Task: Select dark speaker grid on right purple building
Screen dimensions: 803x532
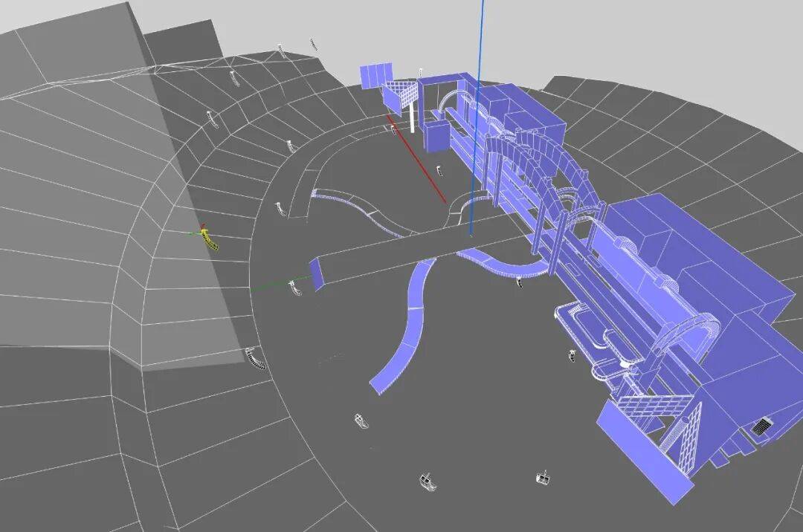Action: tap(761, 427)
